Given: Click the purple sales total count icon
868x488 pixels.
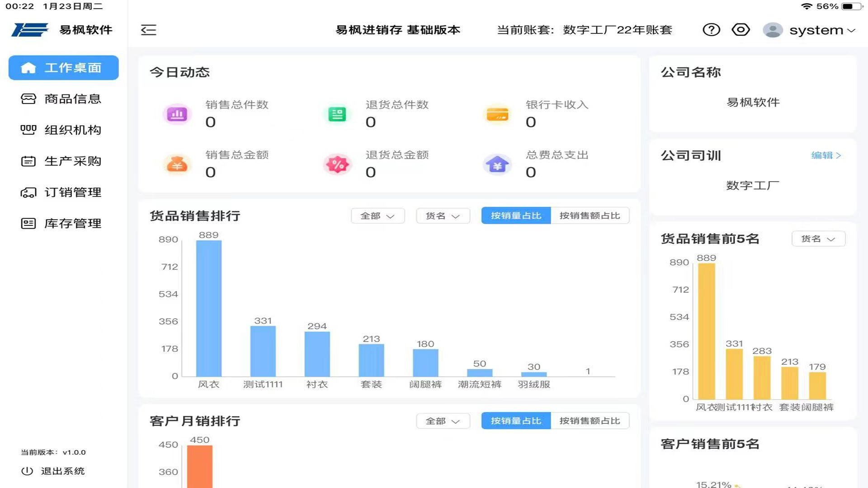Looking at the screenshot, I should (177, 114).
